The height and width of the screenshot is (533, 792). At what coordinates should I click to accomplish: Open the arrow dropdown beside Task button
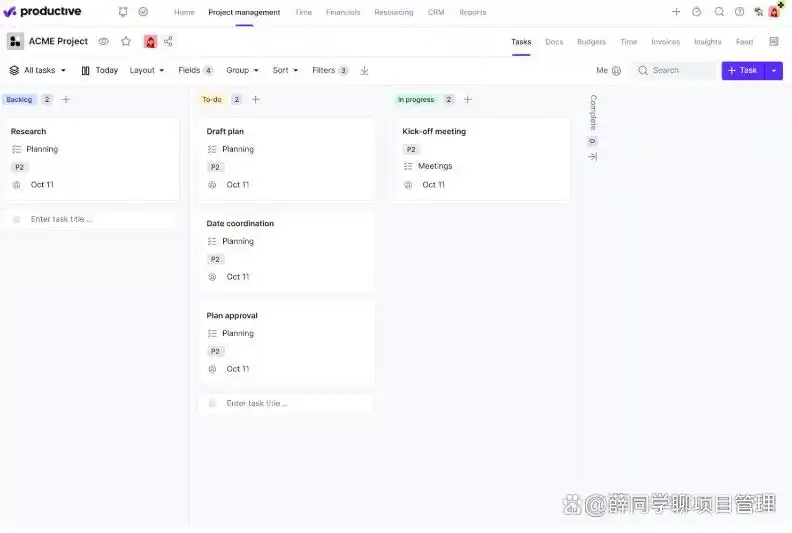774,71
